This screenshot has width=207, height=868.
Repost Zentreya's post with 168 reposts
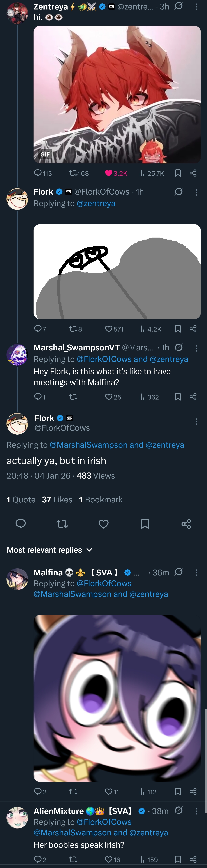point(73,173)
